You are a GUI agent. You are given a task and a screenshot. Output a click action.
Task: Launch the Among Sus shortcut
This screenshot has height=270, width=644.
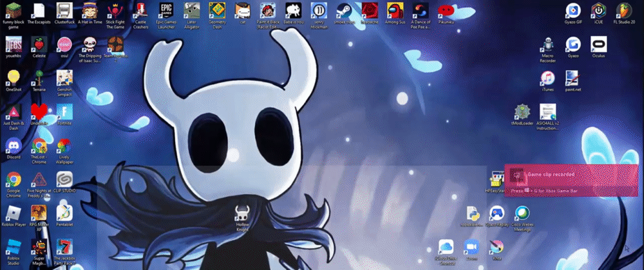coord(395,14)
